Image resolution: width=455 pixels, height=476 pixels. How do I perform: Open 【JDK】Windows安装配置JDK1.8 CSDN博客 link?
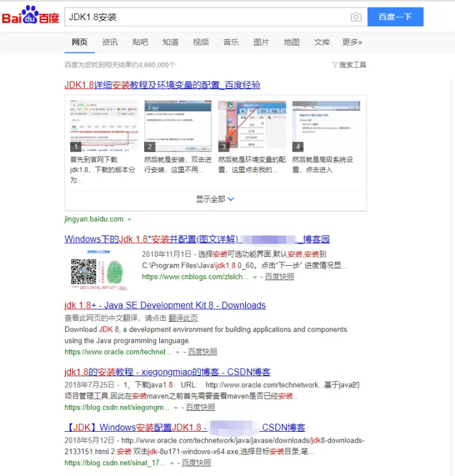185,427
